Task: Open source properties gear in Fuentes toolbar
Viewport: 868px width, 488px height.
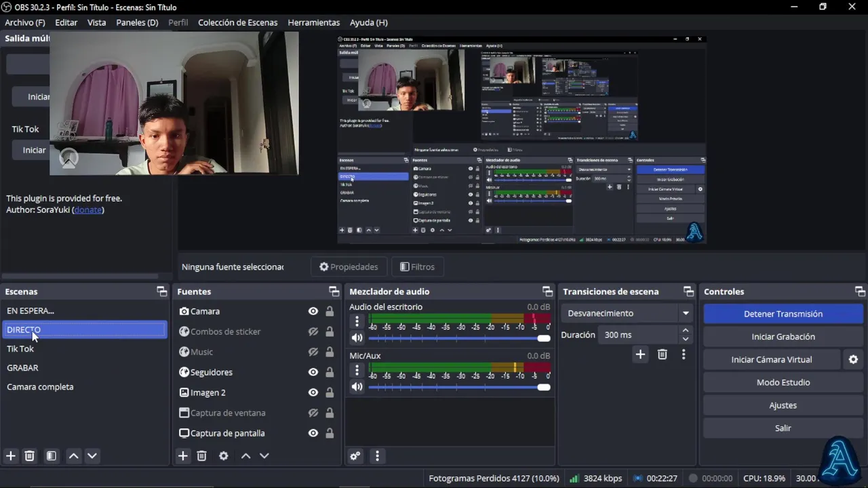Action: point(224,456)
